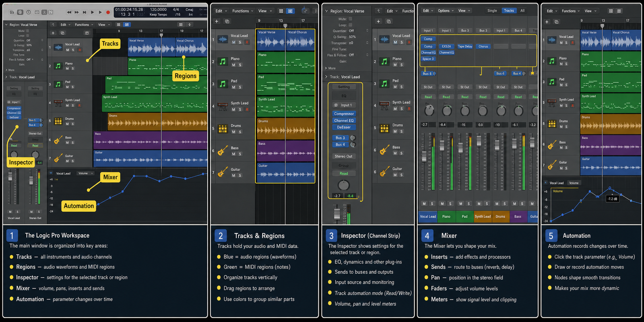Open the Transpose popup in Inspector panel

[x=367, y=43]
